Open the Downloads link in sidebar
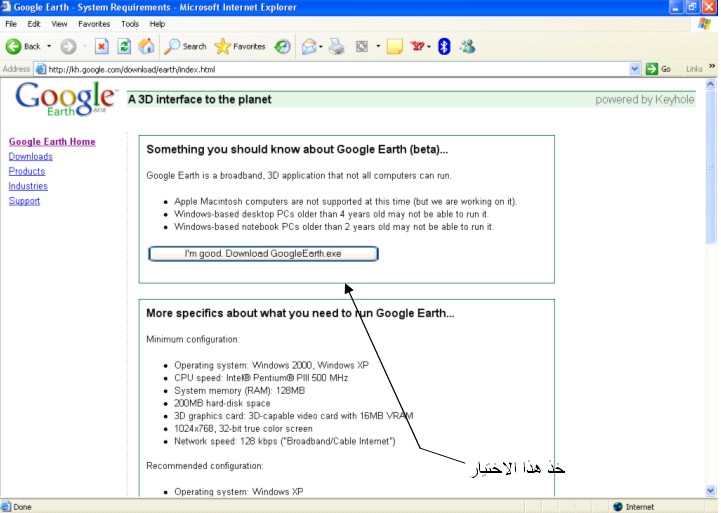 click(30, 157)
